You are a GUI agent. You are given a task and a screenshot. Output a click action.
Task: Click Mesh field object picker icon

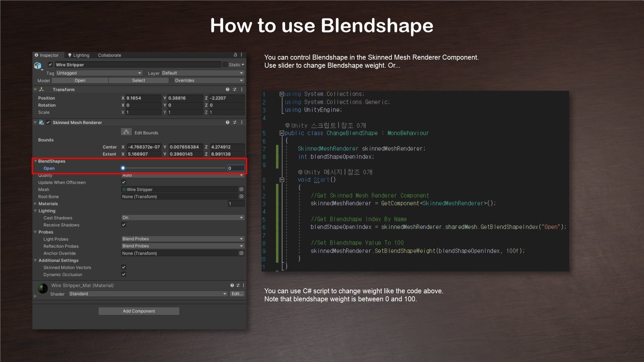(x=241, y=189)
